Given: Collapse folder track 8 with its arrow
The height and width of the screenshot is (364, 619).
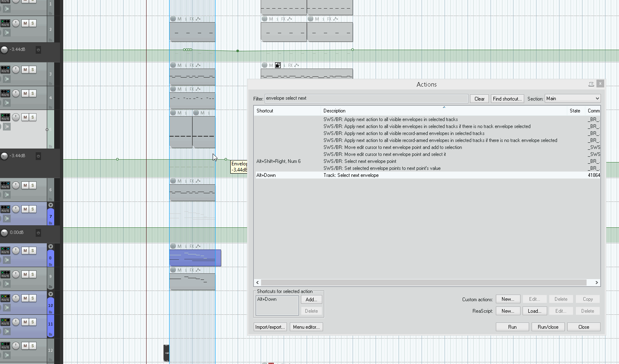Looking at the screenshot, I should point(50,247).
